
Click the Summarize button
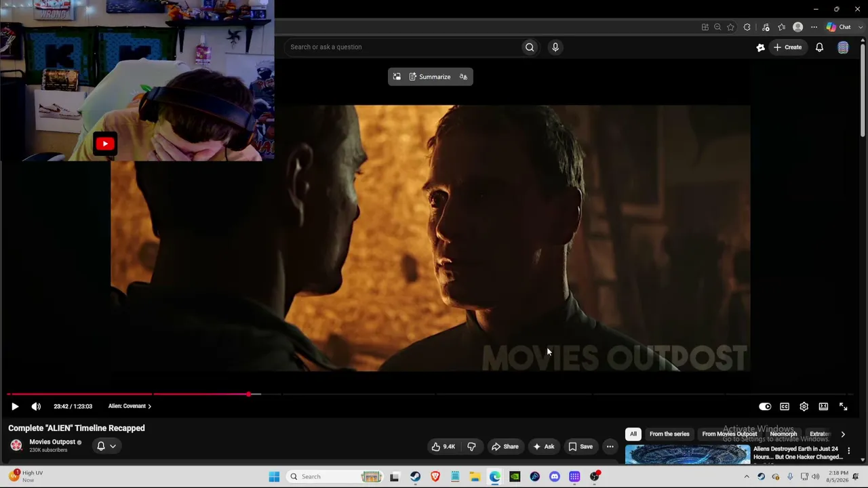pos(430,77)
